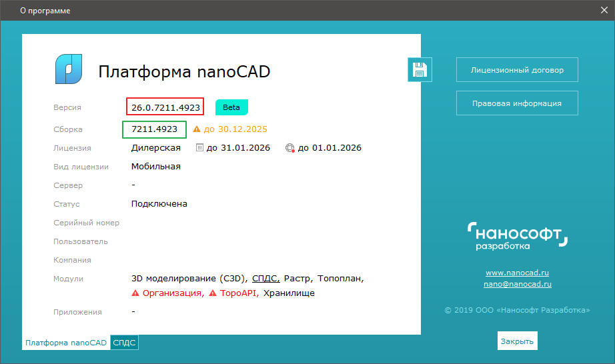Viewport: 615px width, 364px height.
Task: Switch to the СПДС tab at bottom
Action: pos(124,343)
